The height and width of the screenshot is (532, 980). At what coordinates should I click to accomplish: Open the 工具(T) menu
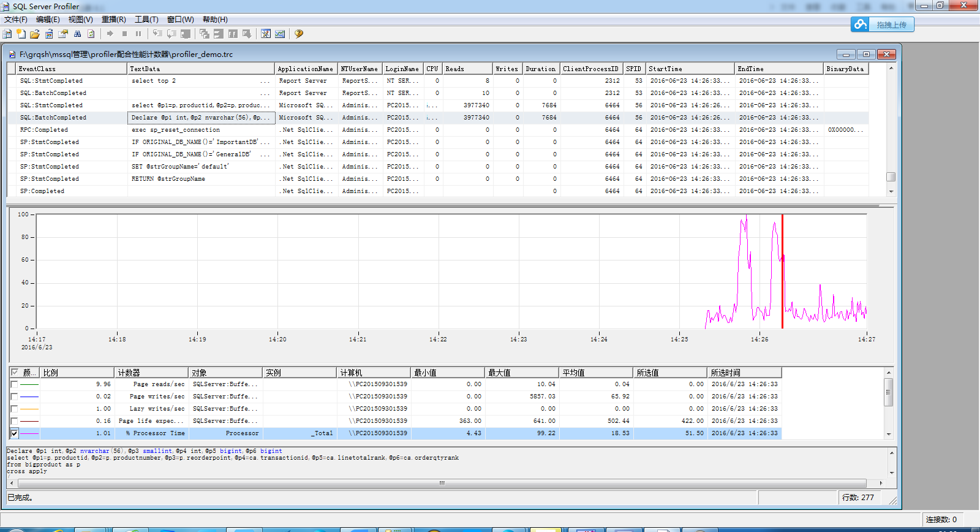pyautogui.click(x=146, y=20)
